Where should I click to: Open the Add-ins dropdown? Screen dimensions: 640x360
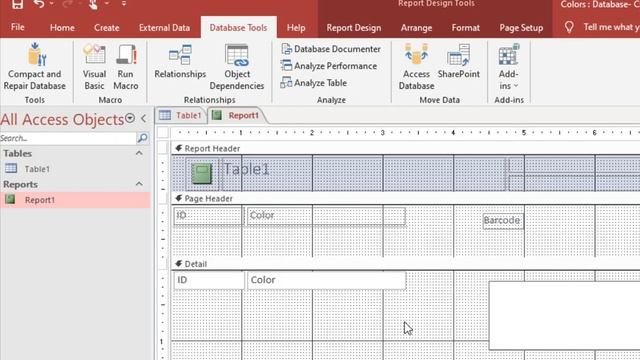click(509, 67)
